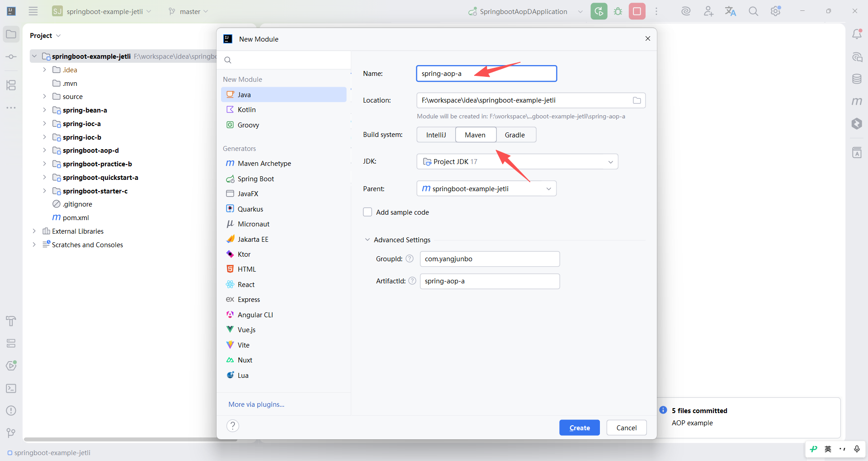Select the Quarkus generator
Viewport: 868px width, 461px height.
[284, 209]
